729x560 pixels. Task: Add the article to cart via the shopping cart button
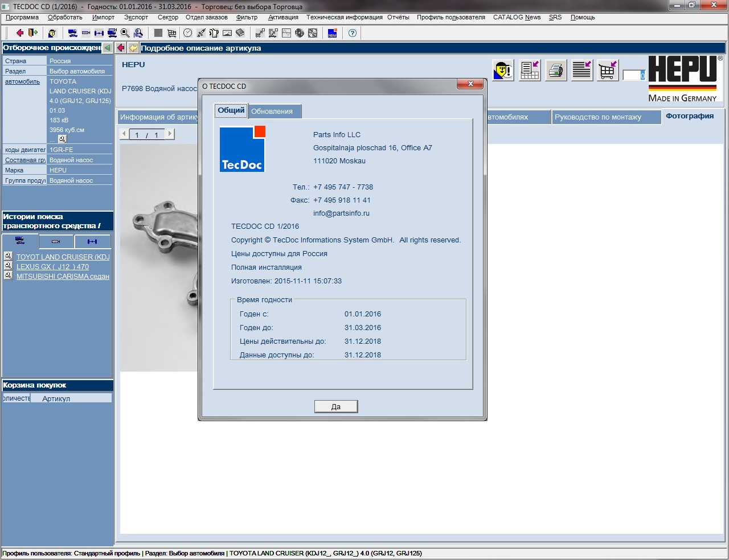click(x=608, y=71)
